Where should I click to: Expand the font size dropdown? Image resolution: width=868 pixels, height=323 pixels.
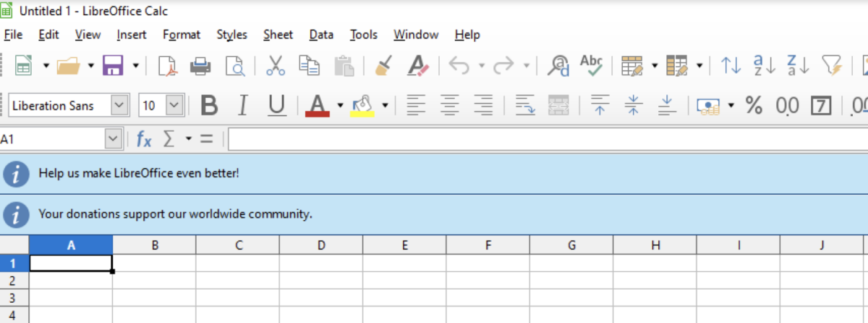174,106
